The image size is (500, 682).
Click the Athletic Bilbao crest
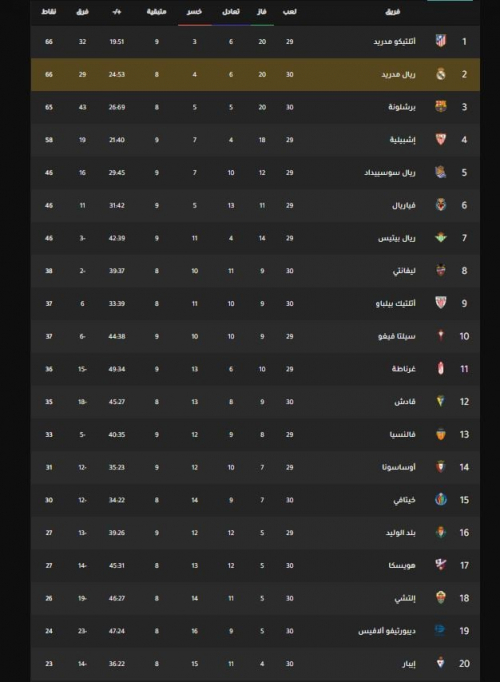(441, 303)
